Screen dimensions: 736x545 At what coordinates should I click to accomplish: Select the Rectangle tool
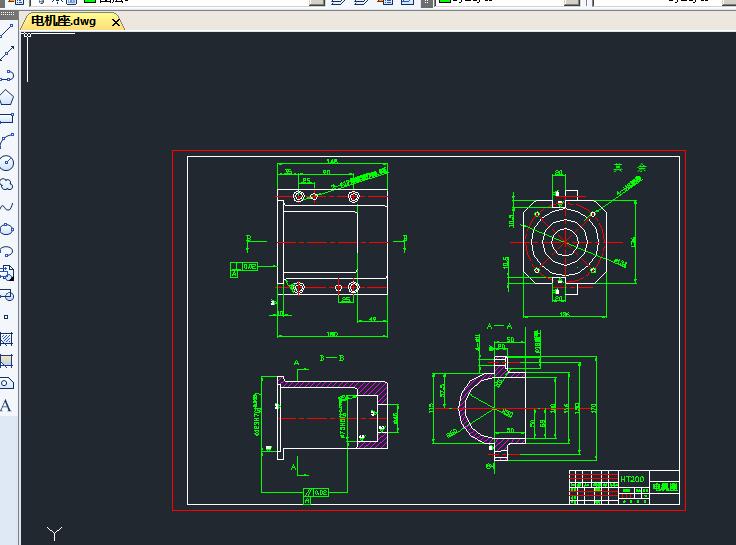(7, 118)
